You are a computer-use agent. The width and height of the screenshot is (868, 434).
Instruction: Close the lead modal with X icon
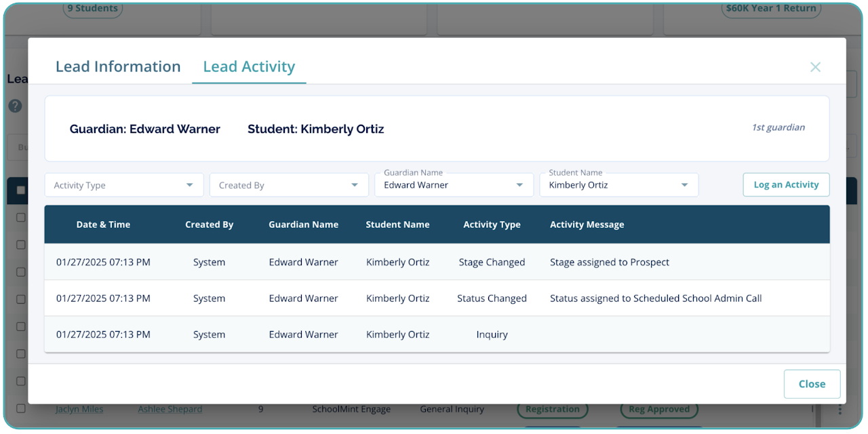815,67
